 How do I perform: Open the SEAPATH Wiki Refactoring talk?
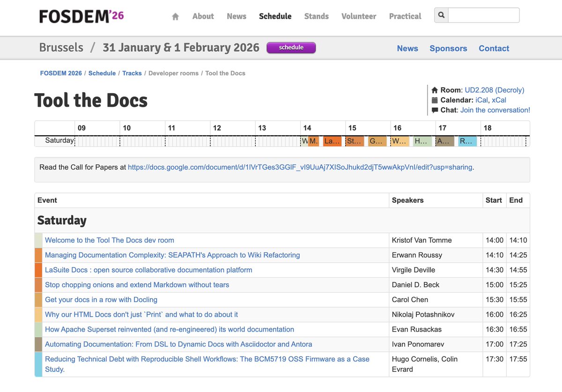[172, 255]
